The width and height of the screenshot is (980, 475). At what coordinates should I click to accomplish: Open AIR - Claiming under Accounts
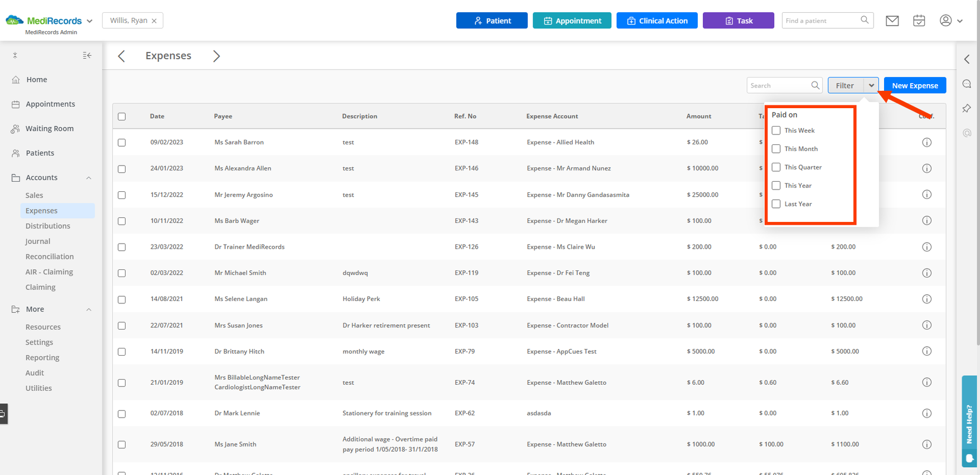coord(49,272)
